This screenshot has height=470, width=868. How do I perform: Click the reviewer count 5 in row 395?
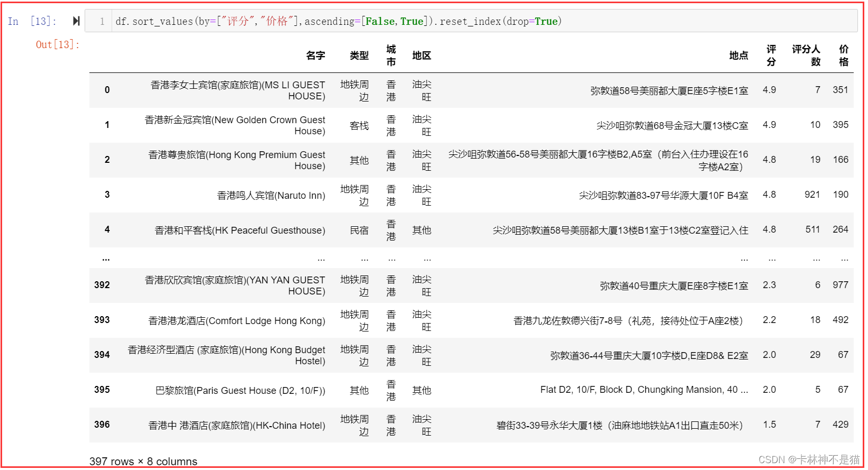click(x=818, y=390)
